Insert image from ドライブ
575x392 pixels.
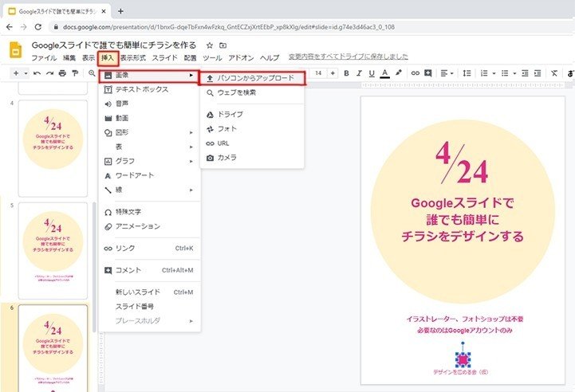click(252, 114)
